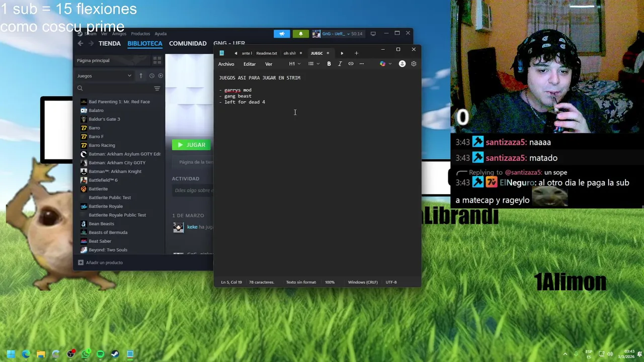Click the Add a product plus icon in Steam
The height and width of the screenshot is (362, 644).
80,262
